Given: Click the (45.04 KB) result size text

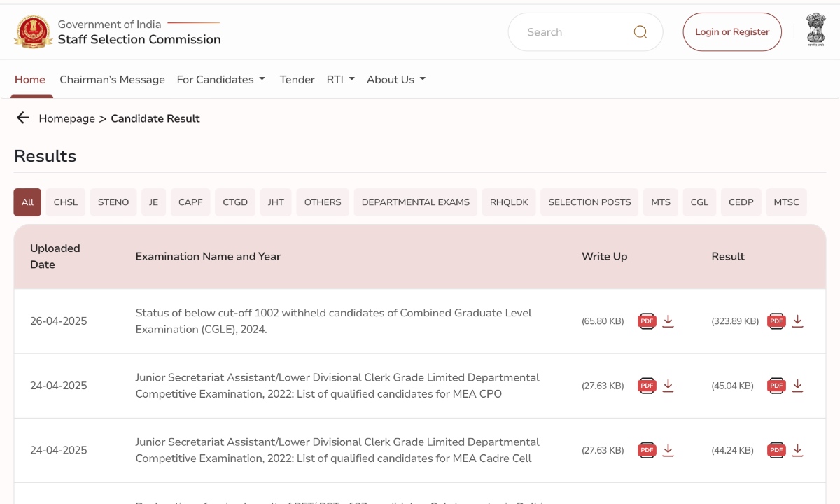Looking at the screenshot, I should pyautogui.click(x=733, y=386).
